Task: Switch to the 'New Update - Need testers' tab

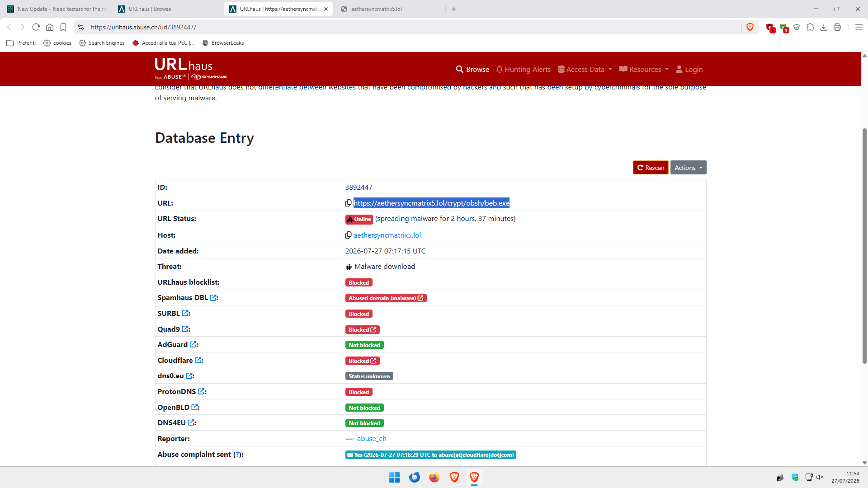Action: point(57,9)
